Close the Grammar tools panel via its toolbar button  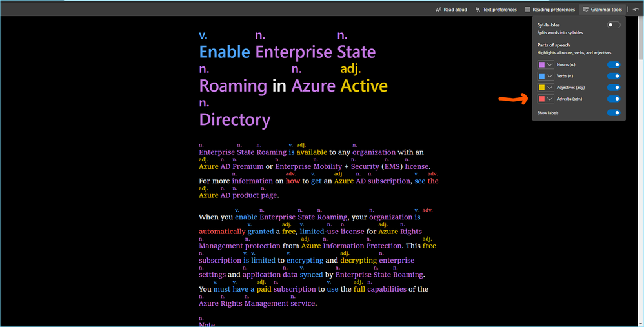pyautogui.click(x=602, y=10)
